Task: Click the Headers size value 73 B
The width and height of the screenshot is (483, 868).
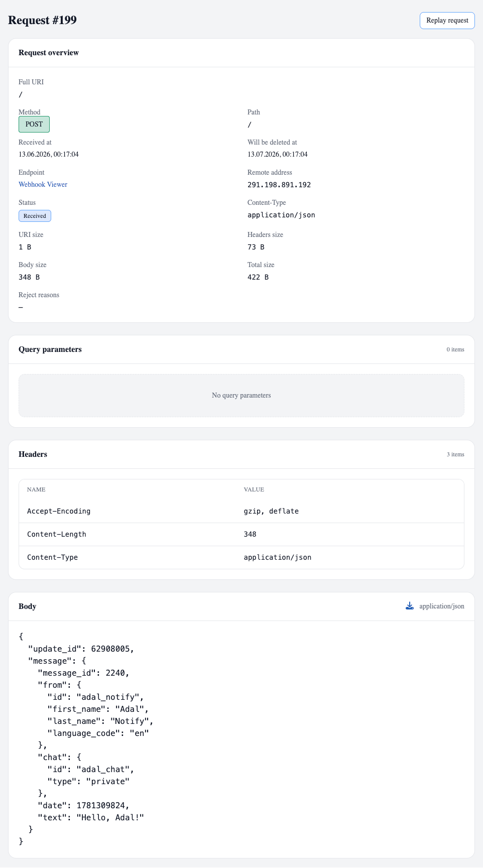Action: [256, 247]
